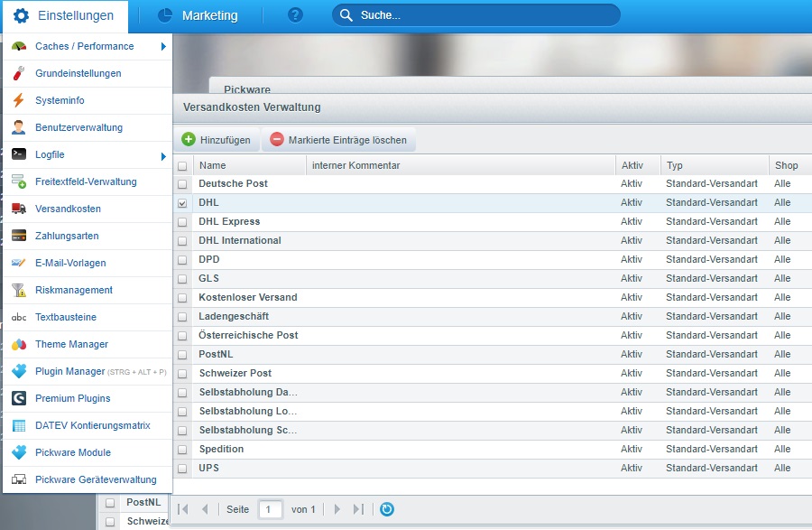812x530 pixels.
Task: Click the search magnifier icon
Action: (x=346, y=15)
